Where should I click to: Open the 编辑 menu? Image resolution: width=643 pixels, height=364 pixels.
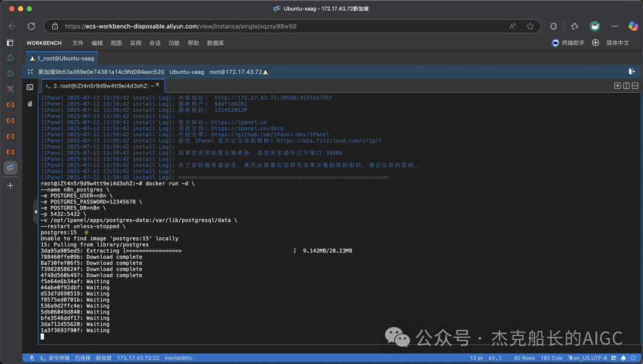coord(97,43)
